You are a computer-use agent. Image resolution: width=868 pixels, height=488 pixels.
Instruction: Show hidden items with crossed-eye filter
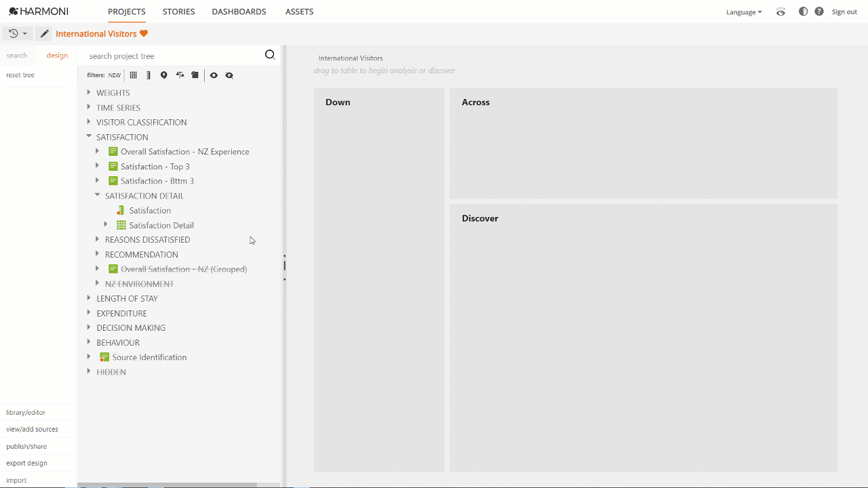[229, 75]
